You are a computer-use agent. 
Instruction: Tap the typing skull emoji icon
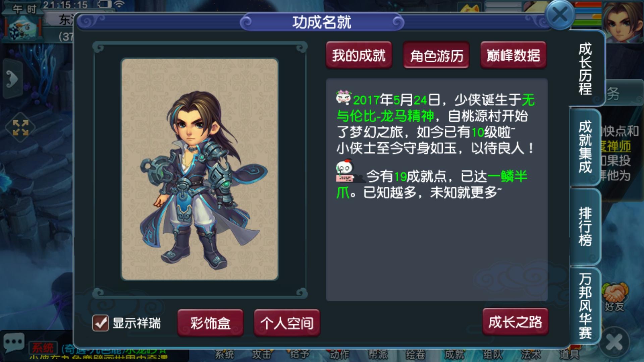click(x=346, y=171)
